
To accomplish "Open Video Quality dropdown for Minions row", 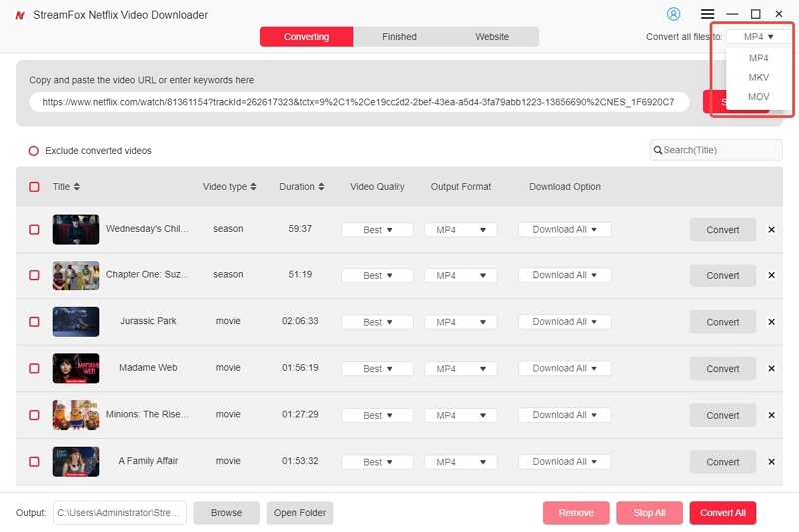I will [x=378, y=415].
